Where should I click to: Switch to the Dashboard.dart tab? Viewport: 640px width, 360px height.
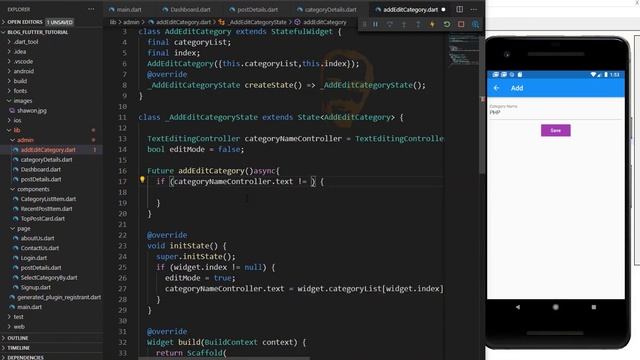tap(186, 9)
